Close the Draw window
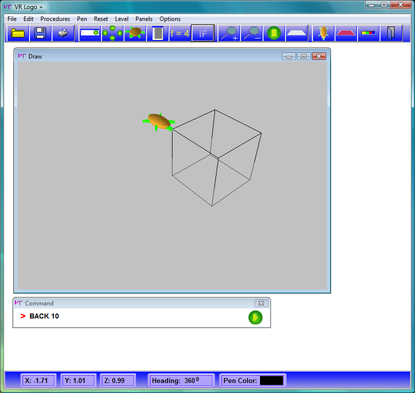 (319, 56)
